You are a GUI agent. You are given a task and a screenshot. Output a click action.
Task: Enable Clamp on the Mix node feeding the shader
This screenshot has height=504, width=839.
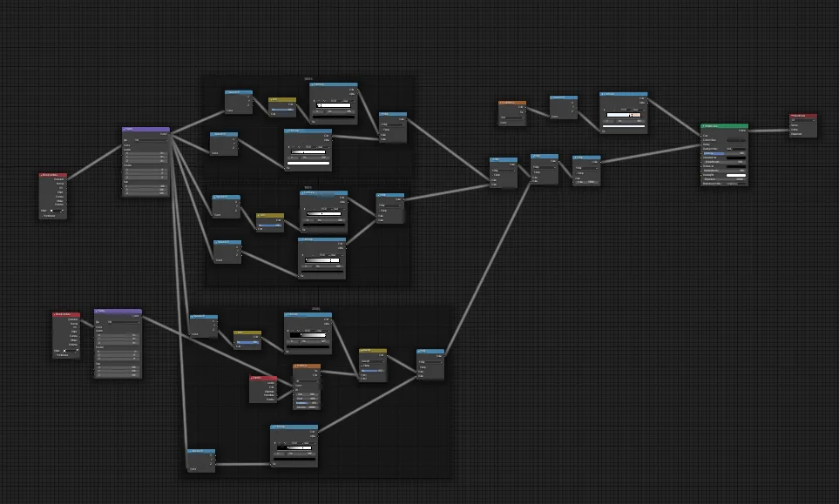tap(579, 173)
